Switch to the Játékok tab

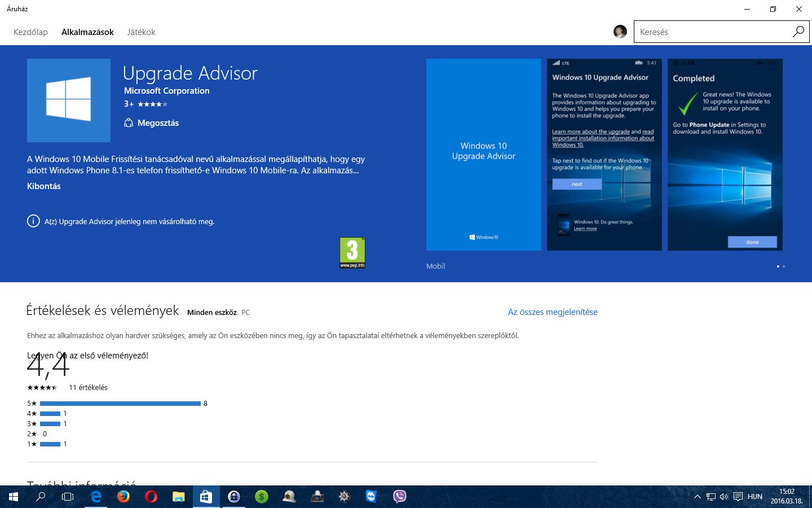click(141, 32)
